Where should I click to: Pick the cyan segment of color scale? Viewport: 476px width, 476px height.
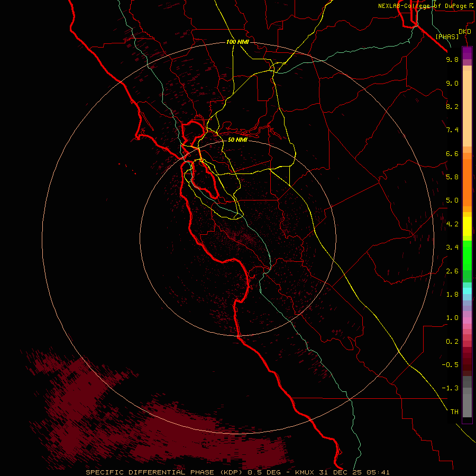467,291
